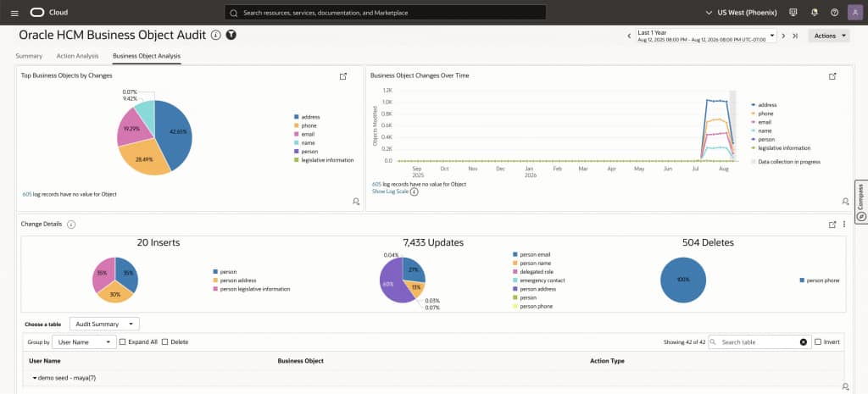868x394 pixels.
Task: Click 605 link in Top Business Objects panel
Action: click(26, 194)
